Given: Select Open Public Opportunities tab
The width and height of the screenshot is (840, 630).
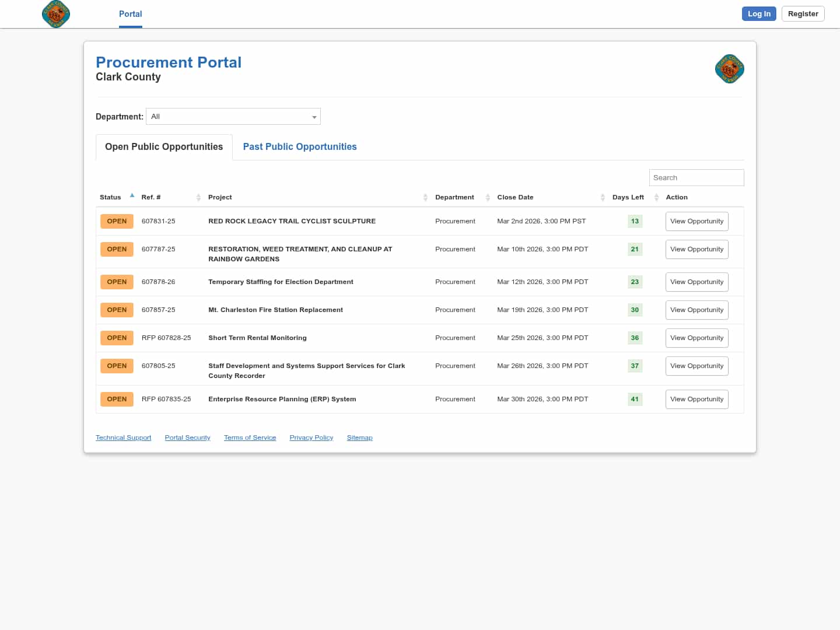Looking at the screenshot, I should coord(164,147).
